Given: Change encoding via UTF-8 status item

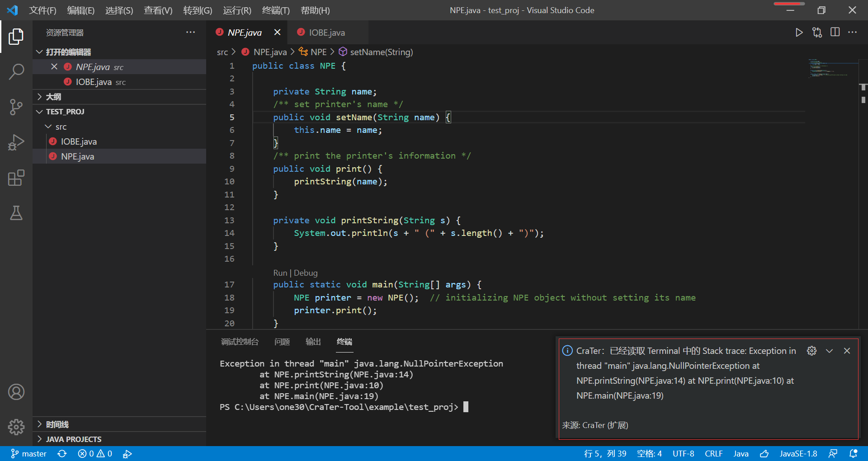Looking at the screenshot, I should (683, 453).
